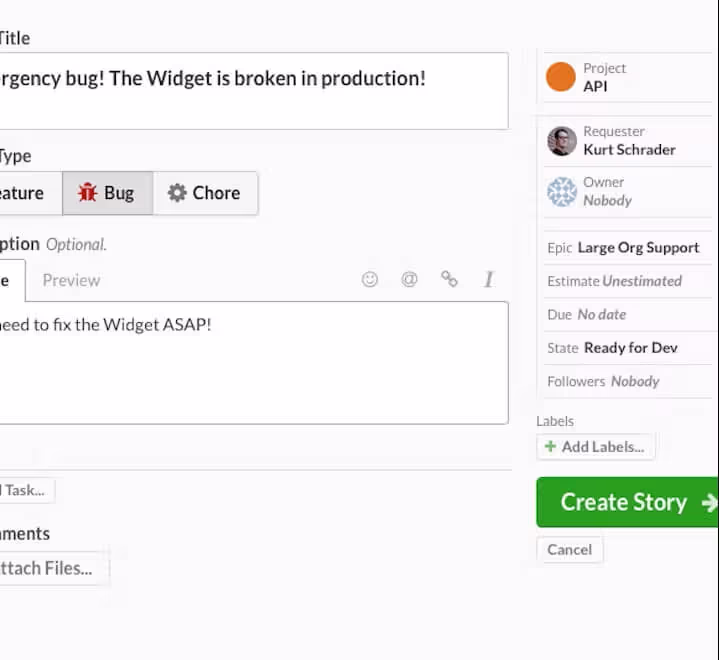This screenshot has height=660, width=719.
Task: Click the green plus in Add Labels
Action: coord(550,446)
